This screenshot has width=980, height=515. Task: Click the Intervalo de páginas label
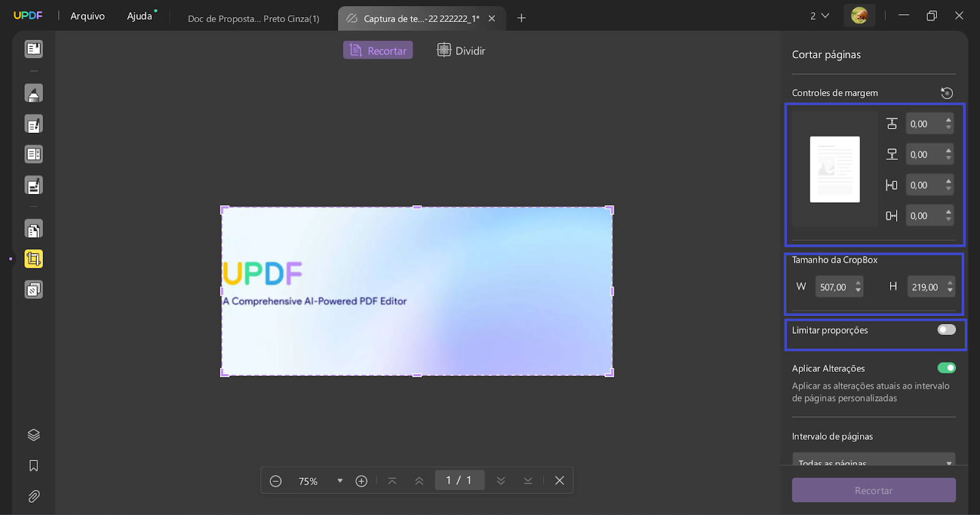click(x=832, y=437)
